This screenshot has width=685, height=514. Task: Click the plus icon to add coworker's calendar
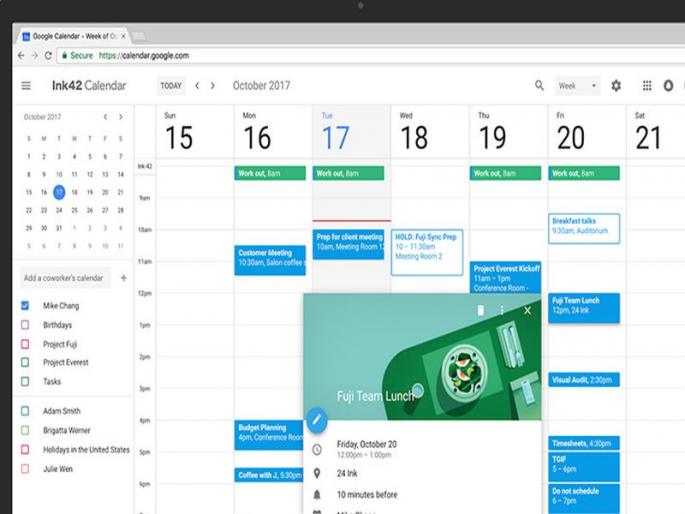124,278
